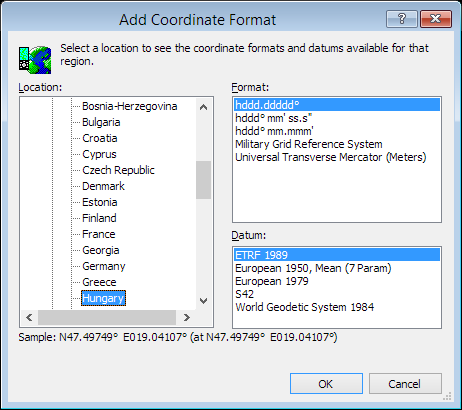Click the Location list scroll left arrow
Screen dimensions: 462x410
click(x=29, y=318)
